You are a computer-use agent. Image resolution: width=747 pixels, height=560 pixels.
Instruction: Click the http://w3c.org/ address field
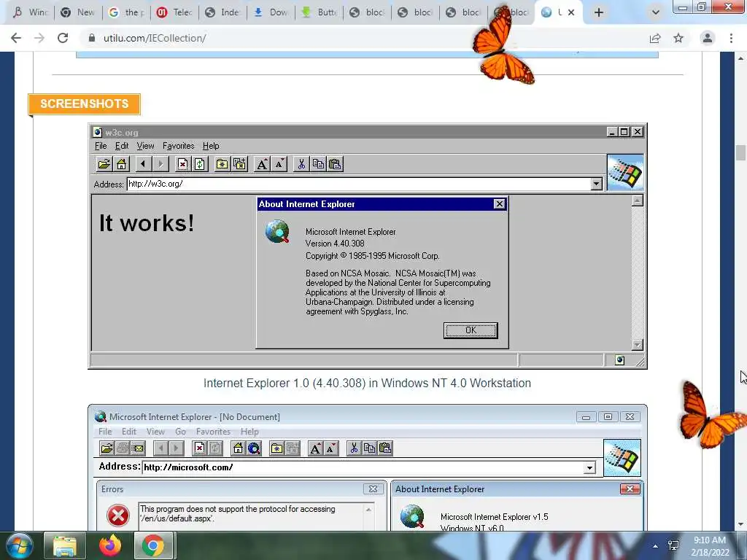tap(359, 184)
